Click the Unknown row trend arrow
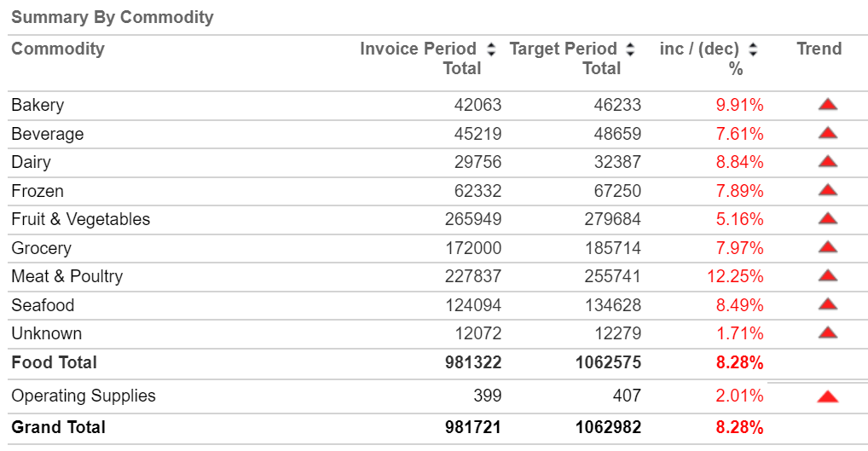This screenshot has width=868, height=451. pyautogui.click(x=827, y=333)
